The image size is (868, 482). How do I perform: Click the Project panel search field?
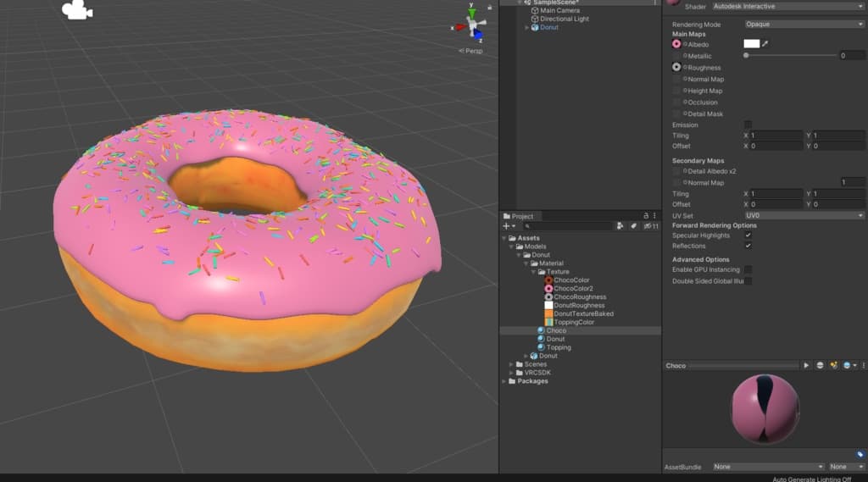pyautogui.click(x=569, y=226)
